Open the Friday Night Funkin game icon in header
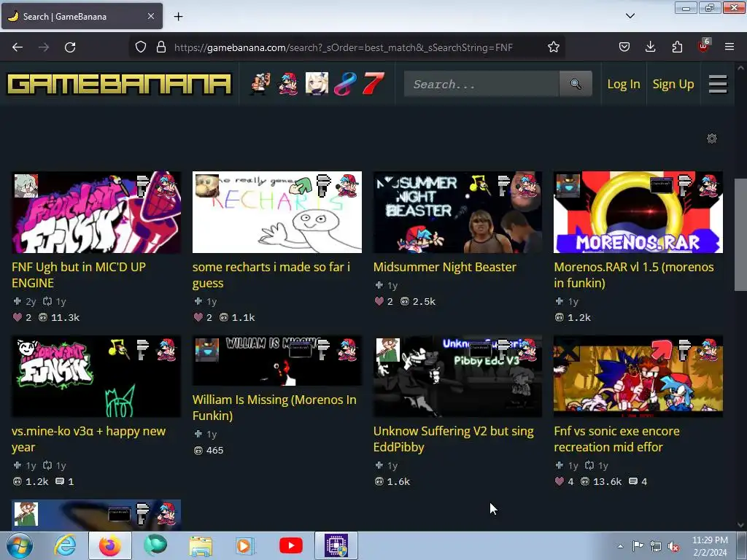This screenshot has height=560, width=747. pos(288,84)
